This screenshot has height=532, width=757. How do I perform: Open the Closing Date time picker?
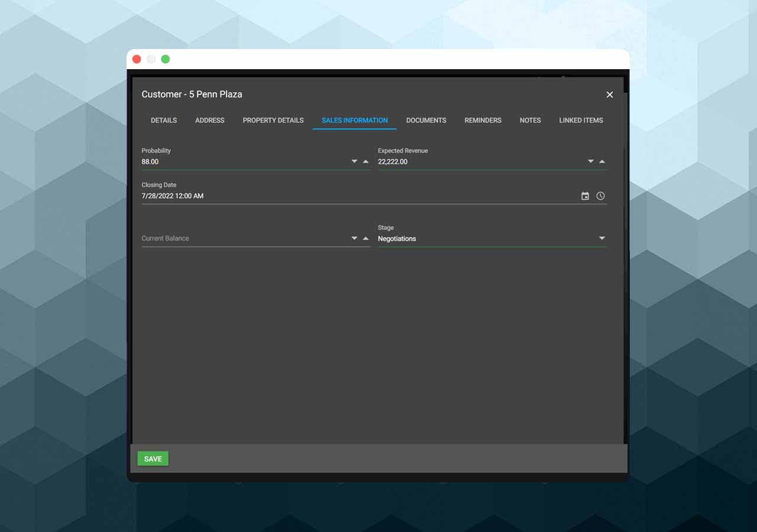[600, 196]
